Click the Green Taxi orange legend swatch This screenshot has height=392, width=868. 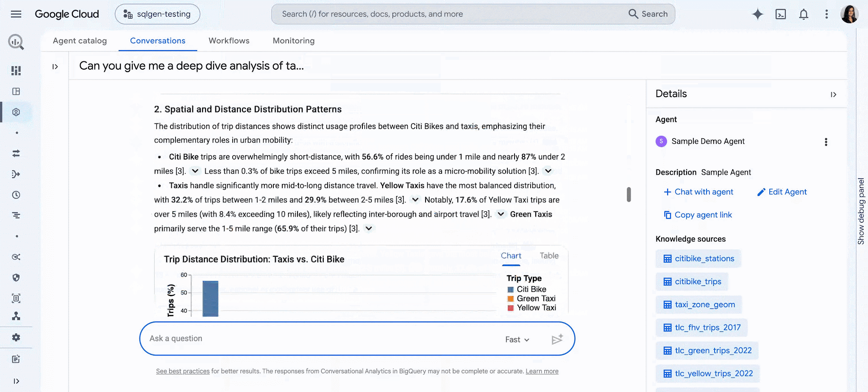511,299
